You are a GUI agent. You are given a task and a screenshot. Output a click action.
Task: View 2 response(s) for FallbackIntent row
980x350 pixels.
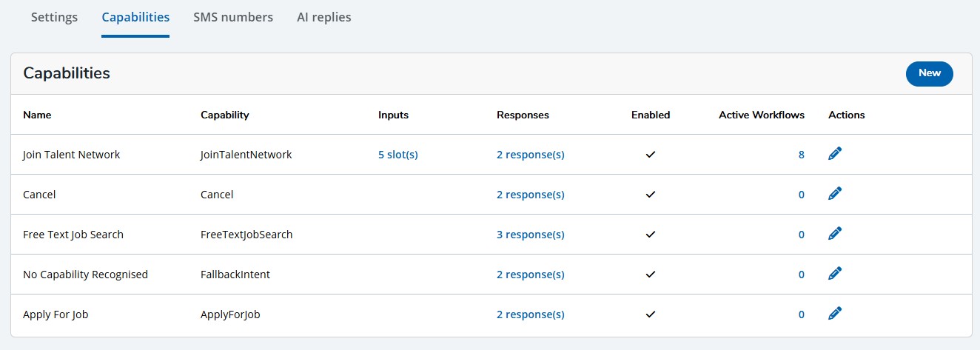[x=531, y=275]
